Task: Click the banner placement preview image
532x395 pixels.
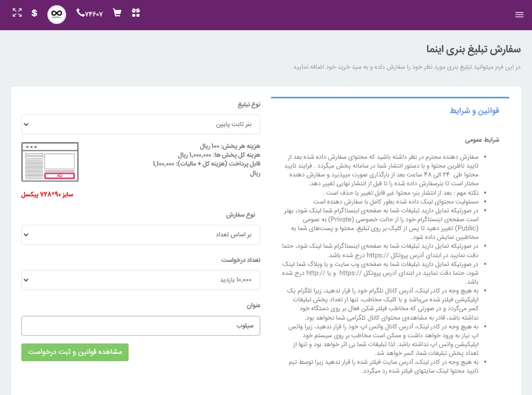Action: (50, 162)
